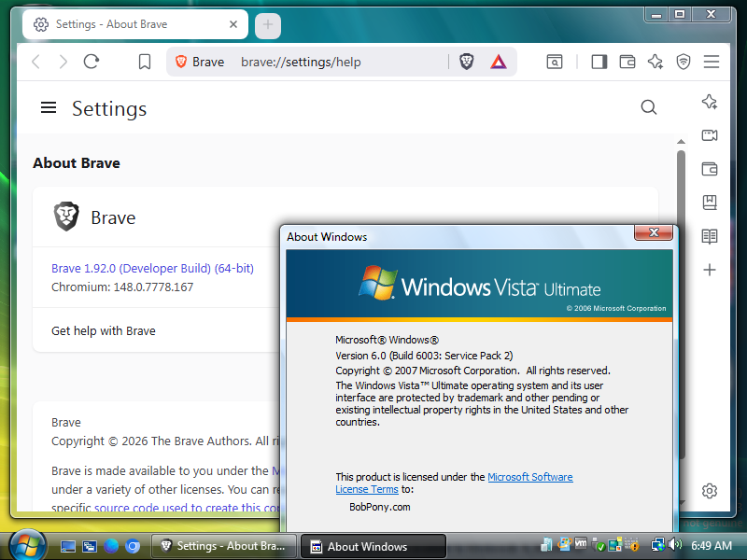747x560 pixels.
Task: Open Brave Talk camera icon in sidebar
Action: [710, 135]
